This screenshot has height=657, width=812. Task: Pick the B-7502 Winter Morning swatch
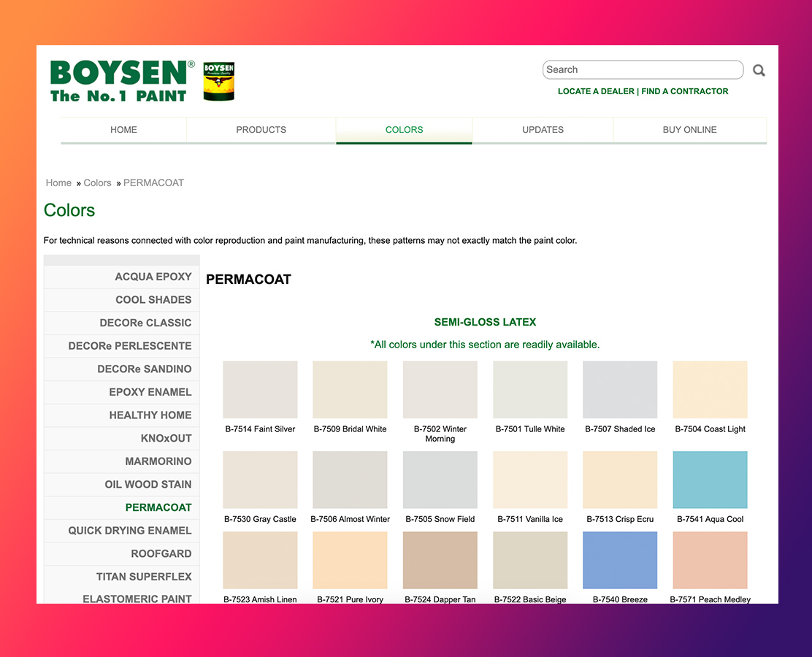[x=440, y=389]
